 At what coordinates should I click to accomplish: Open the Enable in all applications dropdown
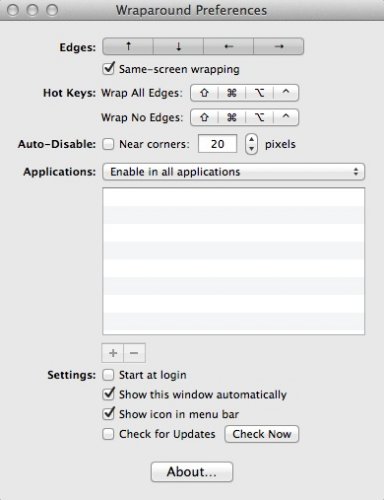(233, 172)
